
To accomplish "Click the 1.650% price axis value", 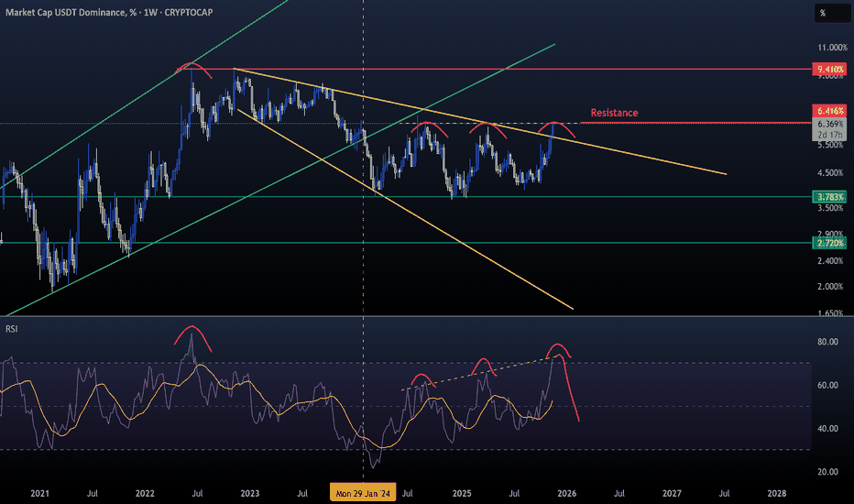I will click(830, 312).
